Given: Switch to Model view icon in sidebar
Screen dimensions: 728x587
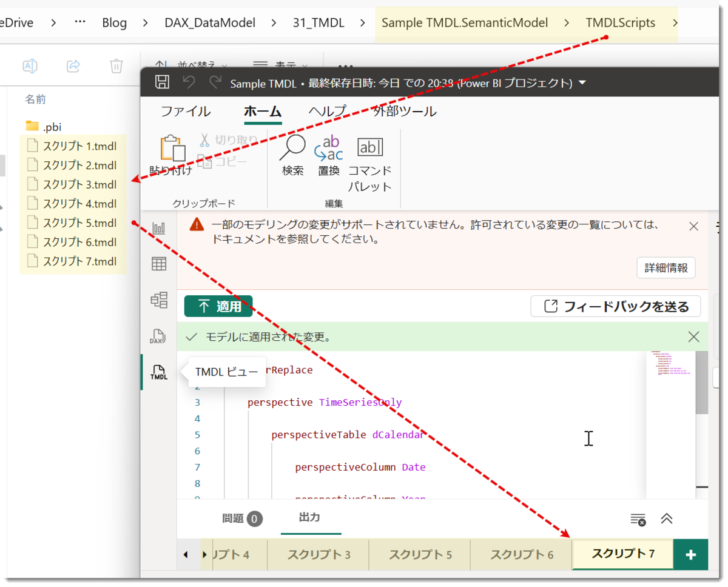Looking at the screenshot, I should (159, 300).
